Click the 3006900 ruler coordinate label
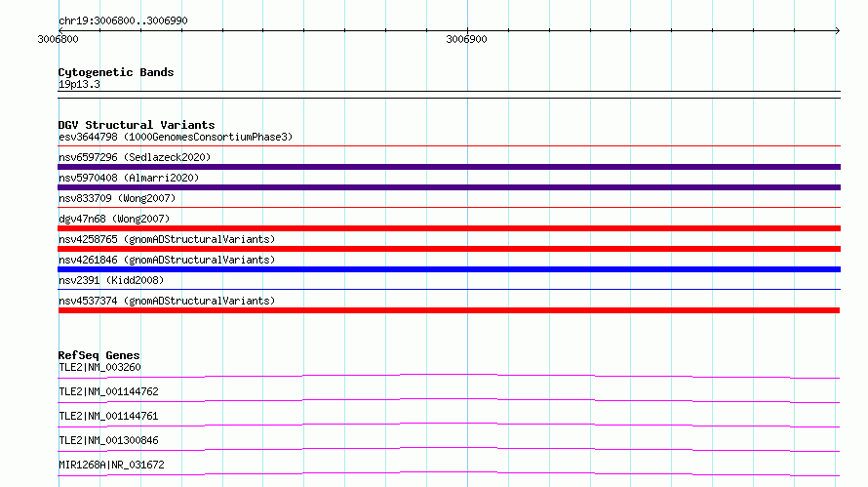This screenshot has height=487, width=868. click(466, 39)
